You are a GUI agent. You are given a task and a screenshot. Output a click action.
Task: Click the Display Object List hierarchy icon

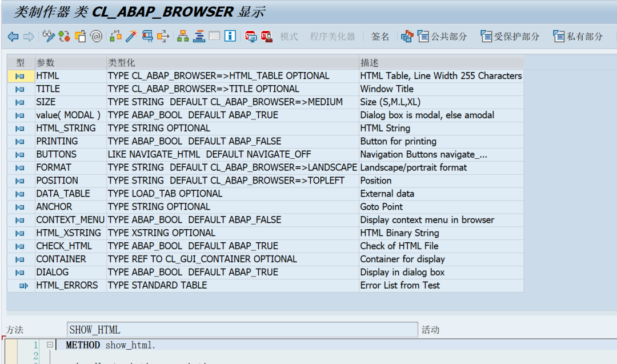coord(183,37)
